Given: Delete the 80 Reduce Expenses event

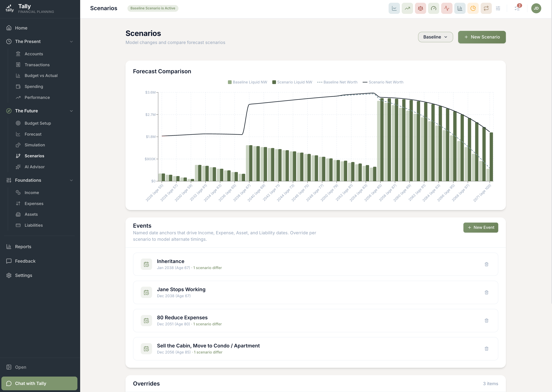Looking at the screenshot, I should coord(487,320).
